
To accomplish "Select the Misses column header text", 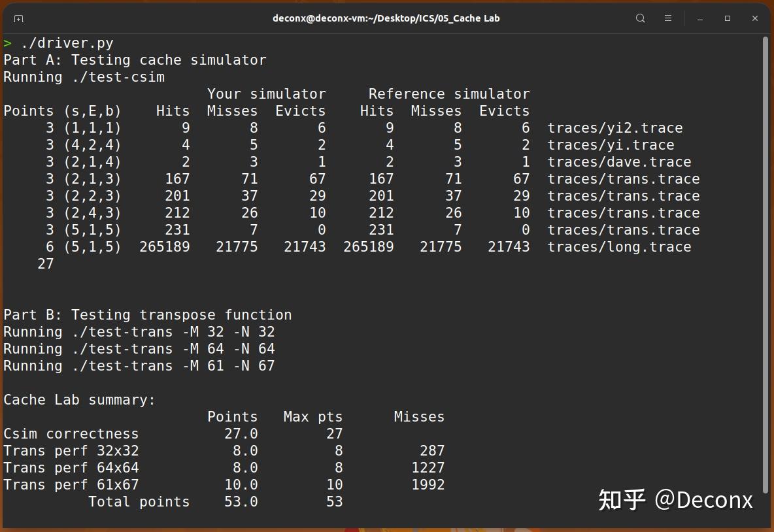I will tap(418, 416).
